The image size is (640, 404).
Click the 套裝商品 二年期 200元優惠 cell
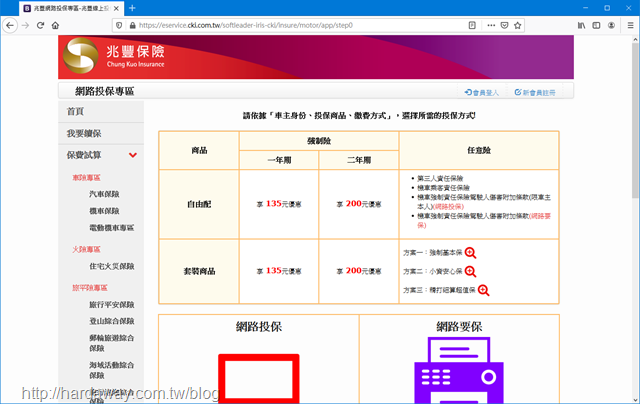tap(359, 271)
